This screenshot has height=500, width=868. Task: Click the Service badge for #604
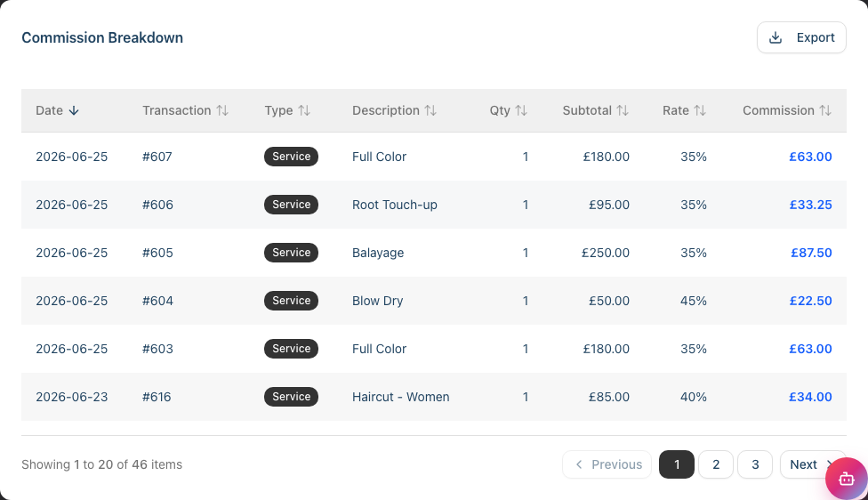[291, 301]
